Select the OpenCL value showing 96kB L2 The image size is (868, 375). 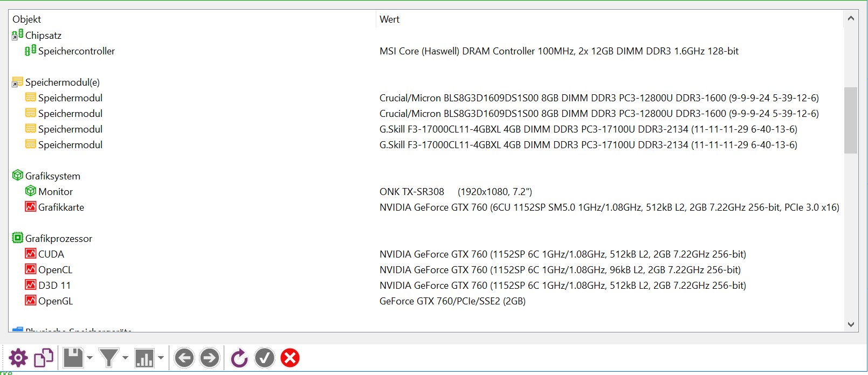click(560, 270)
